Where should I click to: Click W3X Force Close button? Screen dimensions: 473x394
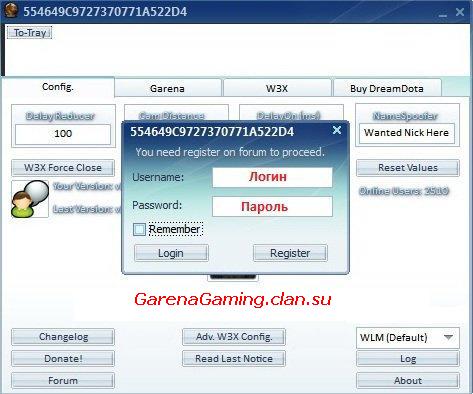[63, 168]
